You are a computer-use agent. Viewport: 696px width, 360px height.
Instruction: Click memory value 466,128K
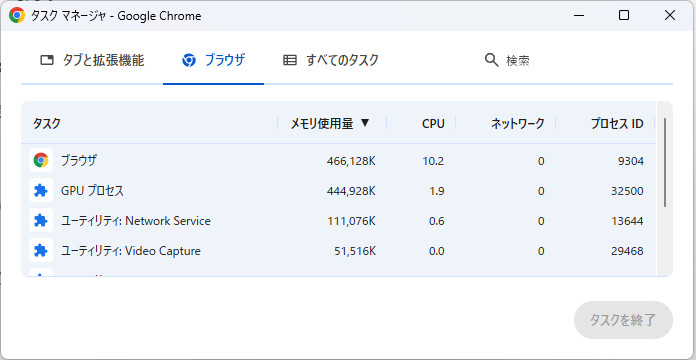point(351,161)
